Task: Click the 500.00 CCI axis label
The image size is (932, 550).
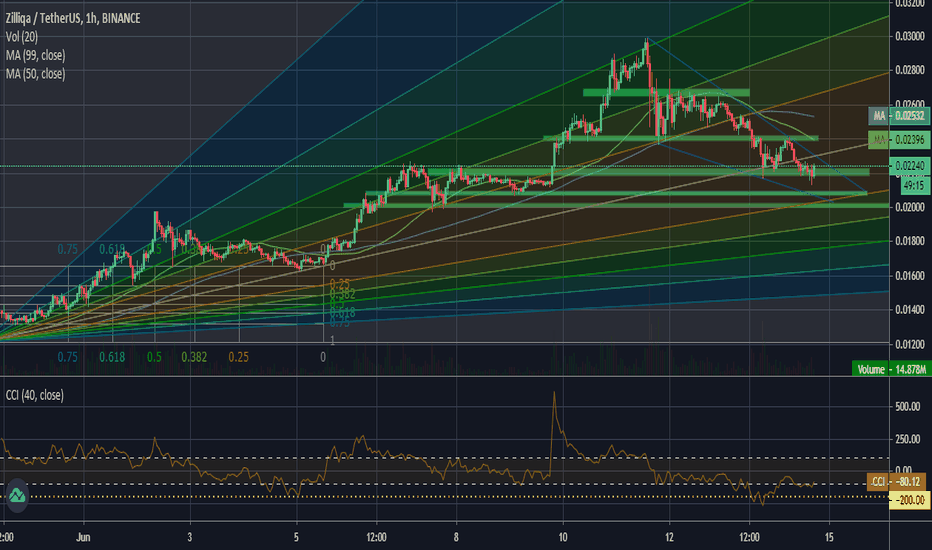Action: (x=908, y=407)
